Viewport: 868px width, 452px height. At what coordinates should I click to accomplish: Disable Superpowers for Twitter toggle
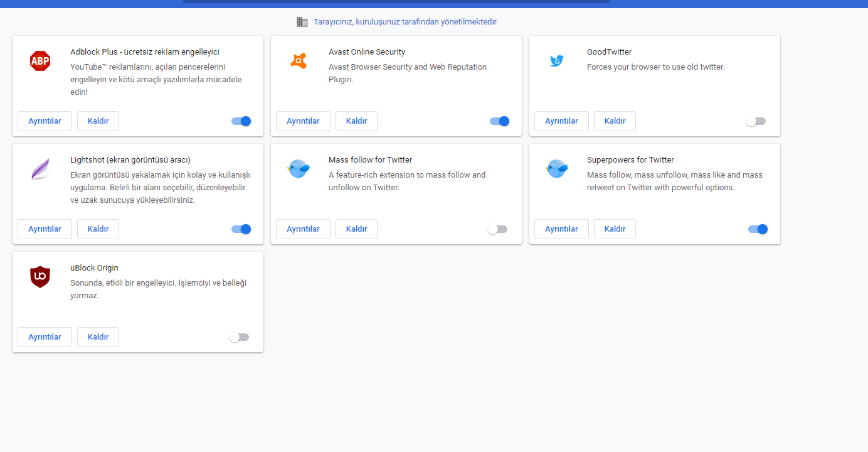tap(758, 229)
